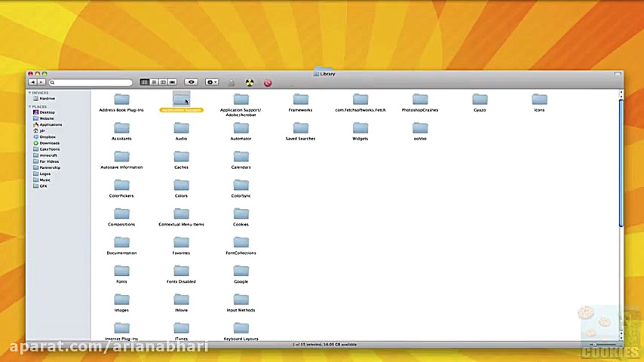This screenshot has height=362, width=644.
Task: Collapse the PLACES sidebar section
Action: [30, 106]
